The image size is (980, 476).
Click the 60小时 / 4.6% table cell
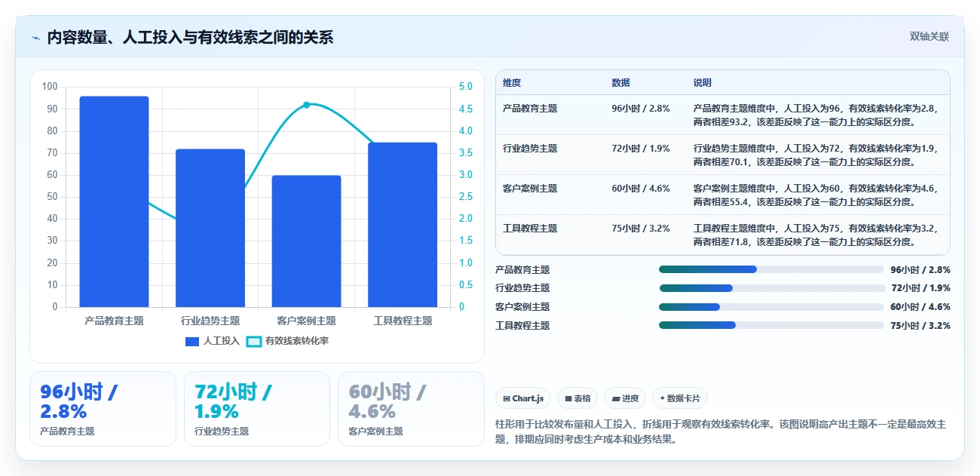pos(641,189)
